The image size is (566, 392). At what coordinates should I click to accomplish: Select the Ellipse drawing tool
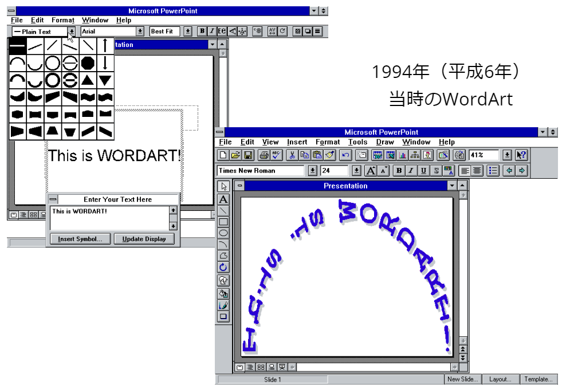coord(223,233)
